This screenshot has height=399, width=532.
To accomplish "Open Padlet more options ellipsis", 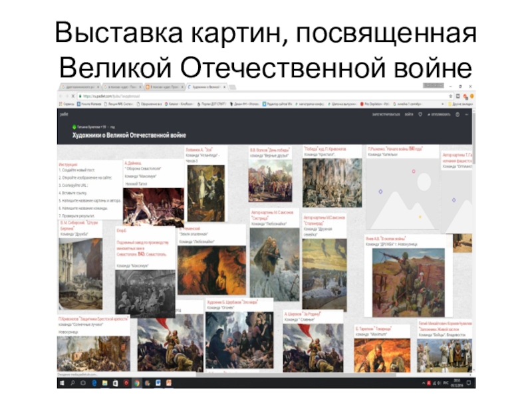I will 467,114.
